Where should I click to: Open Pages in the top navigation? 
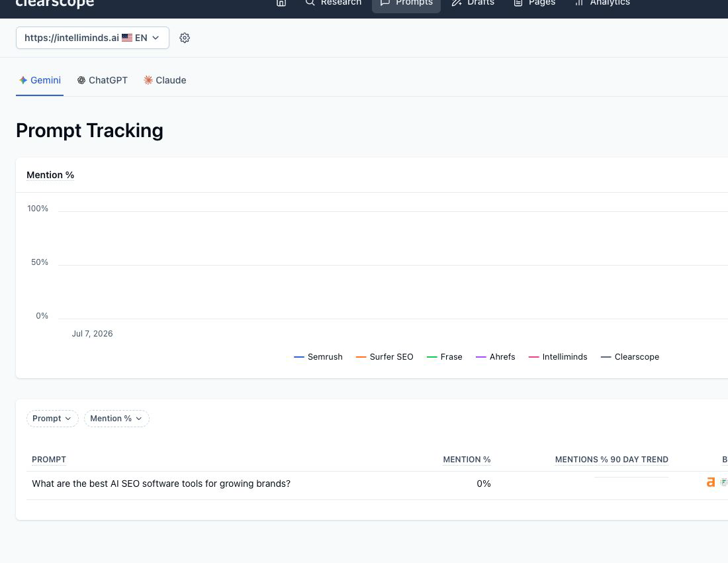click(x=534, y=3)
